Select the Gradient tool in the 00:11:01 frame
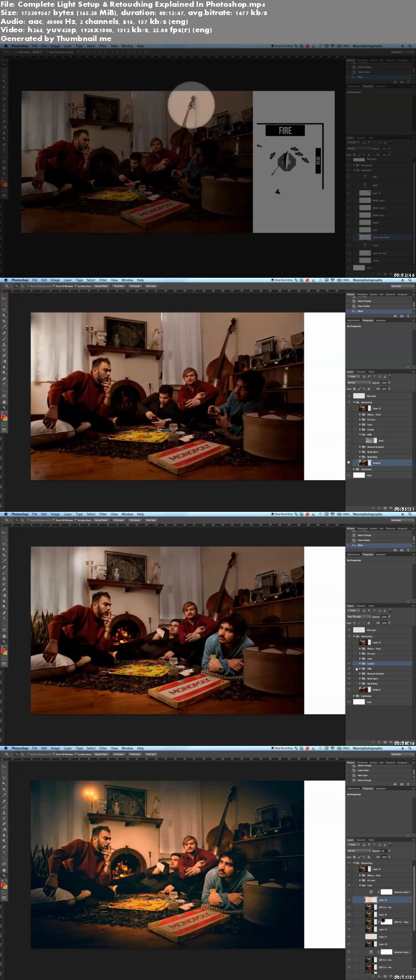Image resolution: width=416 pixels, height=980 pixels. point(4,829)
